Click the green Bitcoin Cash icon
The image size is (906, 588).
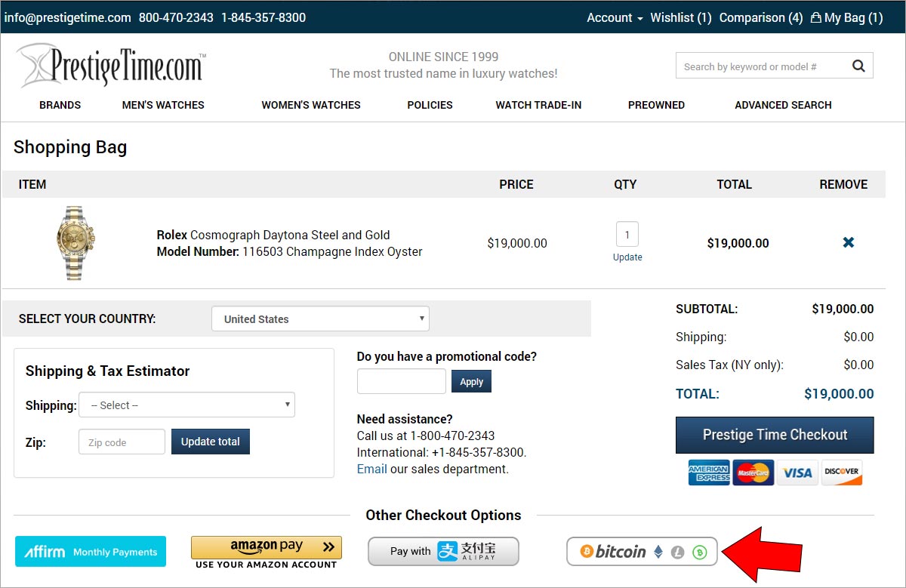click(700, 552)
